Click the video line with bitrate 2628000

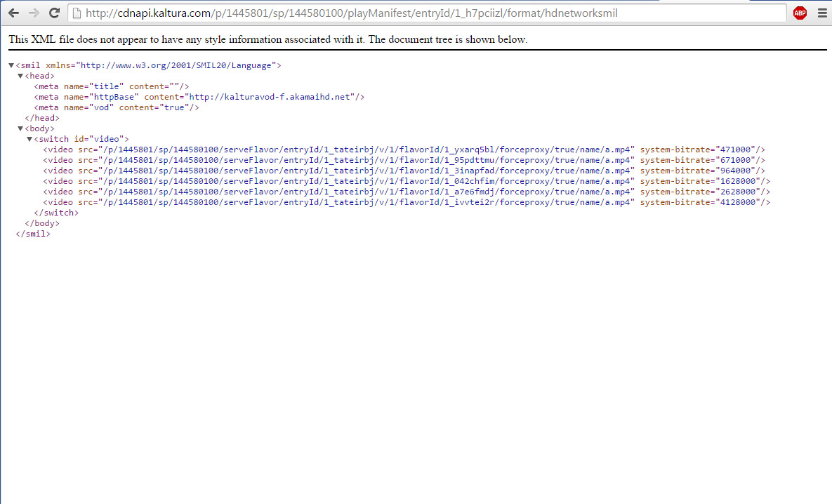(x=407, y=192)
